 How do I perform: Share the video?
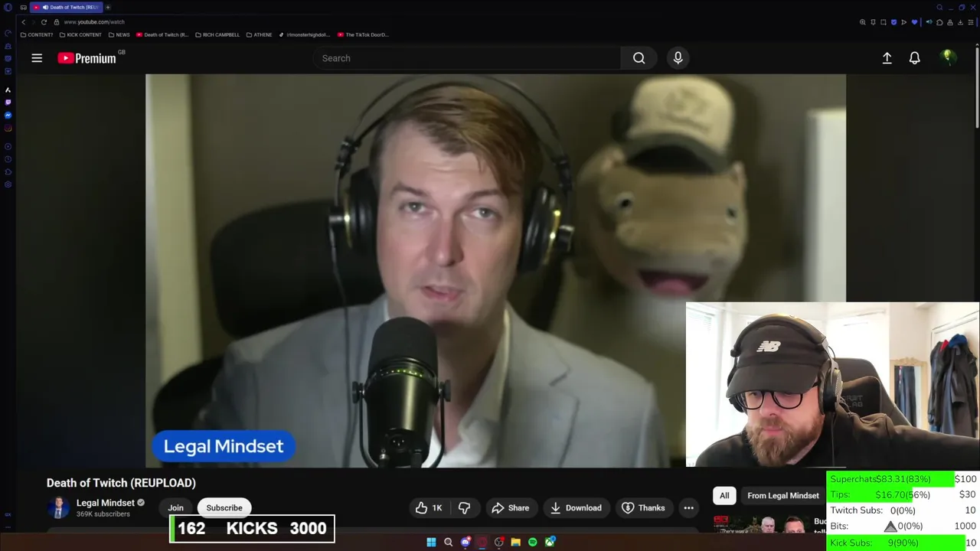pyautogui.click(x=510, y=507)
